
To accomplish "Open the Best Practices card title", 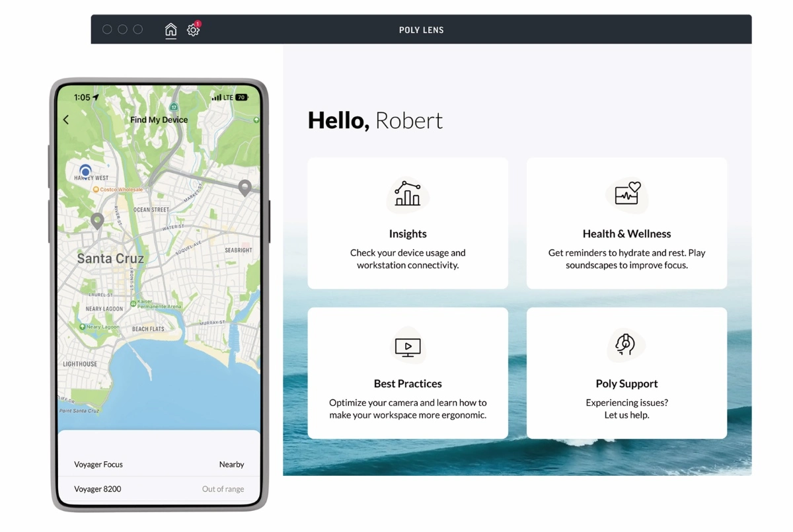I will (x=408, y=384).
